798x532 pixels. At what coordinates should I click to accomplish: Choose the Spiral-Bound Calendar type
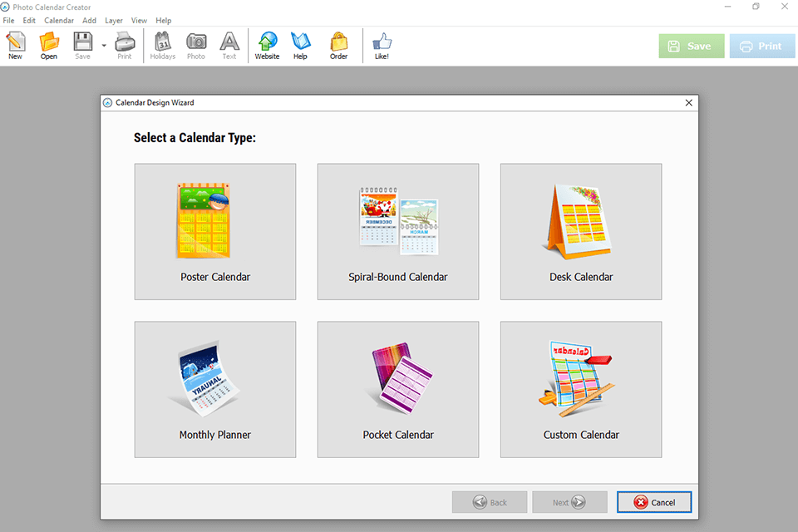(x=398, y=232)
